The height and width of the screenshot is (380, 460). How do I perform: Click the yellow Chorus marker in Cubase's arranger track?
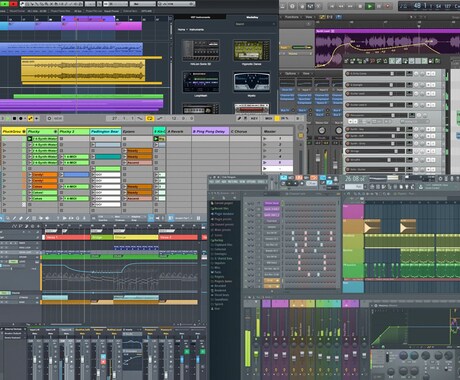pos(136,237)
